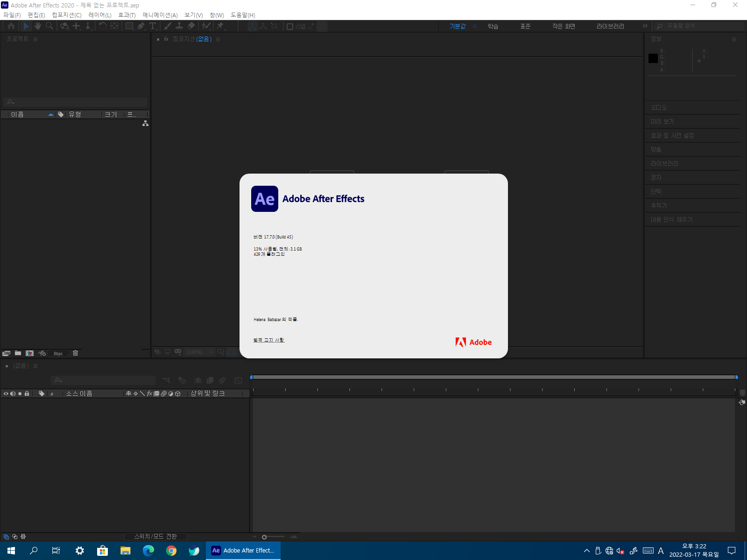Select the Brush tool
The image size is (747, 560).
click(168, 26)
